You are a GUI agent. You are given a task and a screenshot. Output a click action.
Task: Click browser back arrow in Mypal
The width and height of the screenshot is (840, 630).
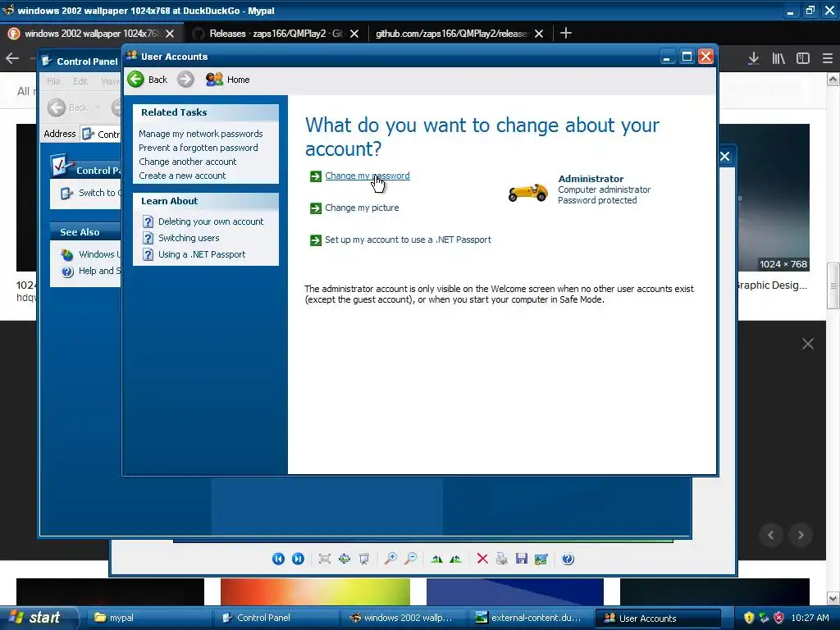(12, 58)
